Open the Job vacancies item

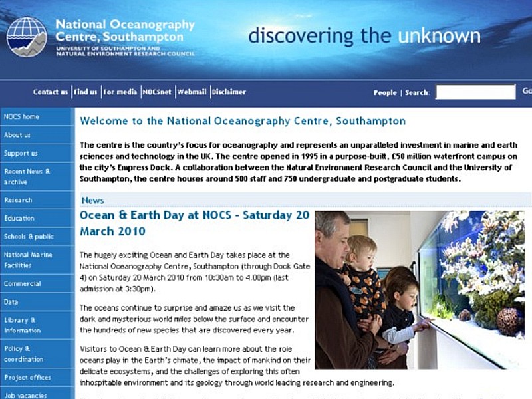(37, 394)
